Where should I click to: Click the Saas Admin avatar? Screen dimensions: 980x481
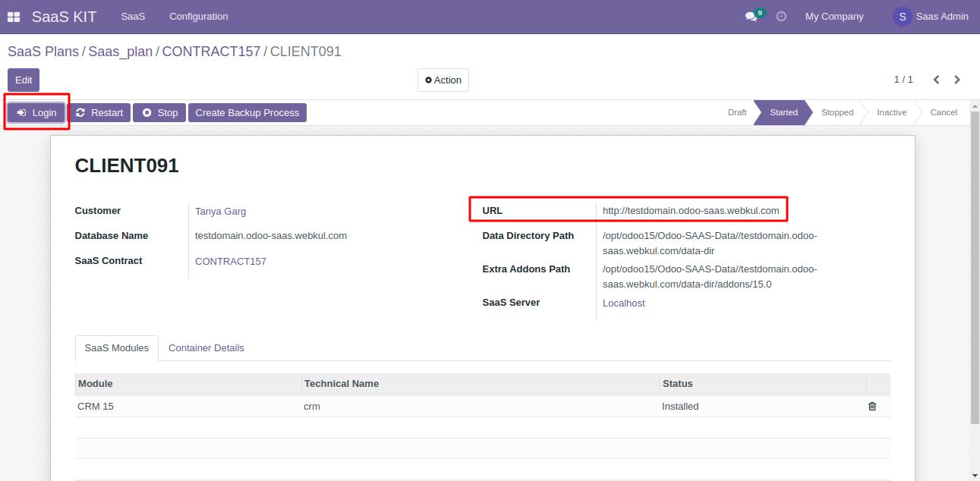pyautogui.click(x=902, y=16)
